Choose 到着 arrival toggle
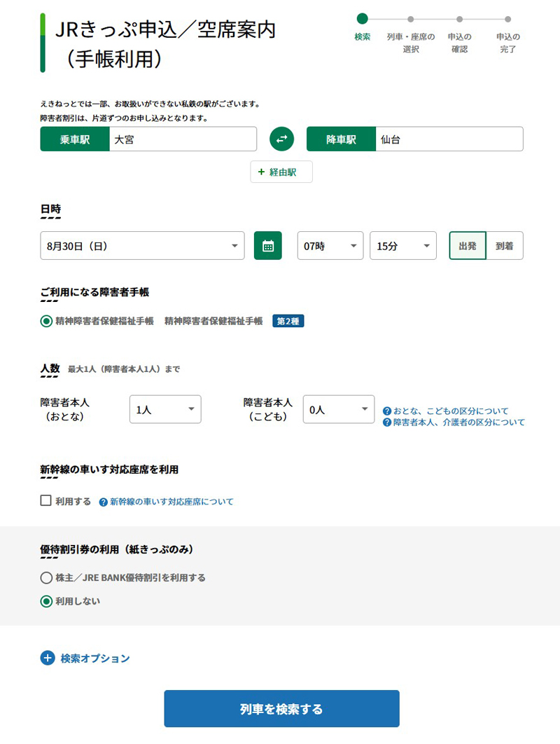560x744 pixels. coord(505,246)
